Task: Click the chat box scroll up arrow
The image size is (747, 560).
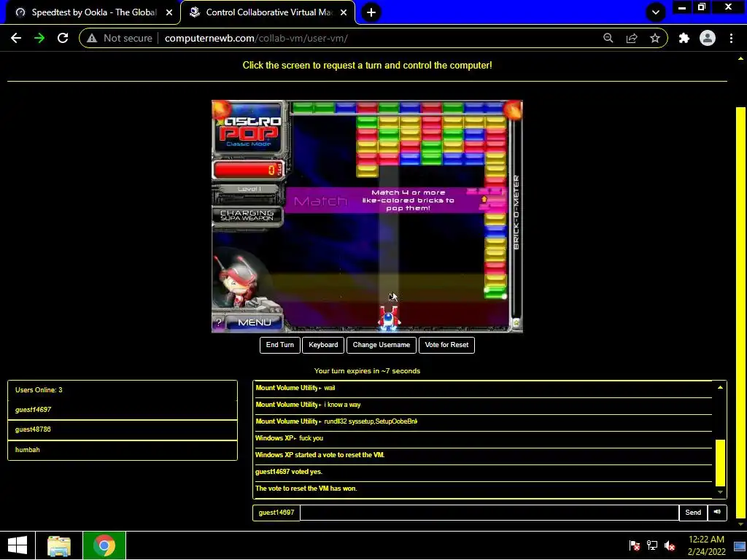Action: click(x=720, y=388)
